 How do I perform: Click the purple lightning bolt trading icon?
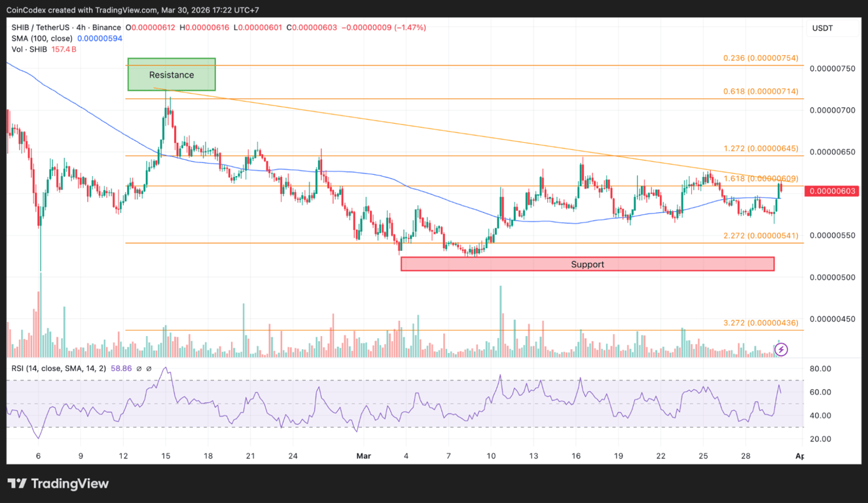[782, 349]
